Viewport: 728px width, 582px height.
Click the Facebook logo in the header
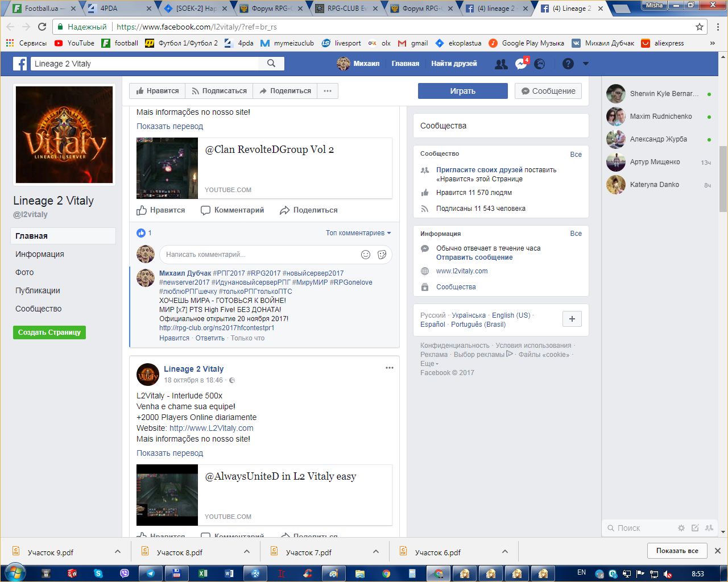point(20,64)
